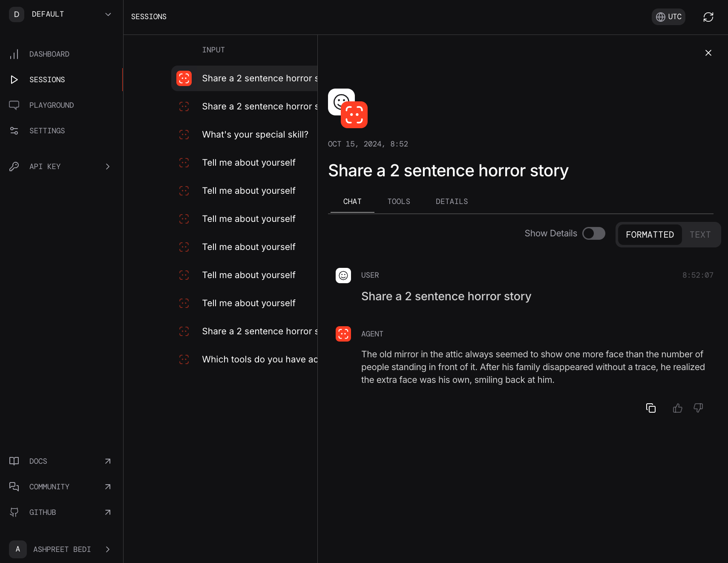728x563 pixels.
Task: Switch message view to FORMATTED
Action: pyautogui.click(x=650, y=235)
